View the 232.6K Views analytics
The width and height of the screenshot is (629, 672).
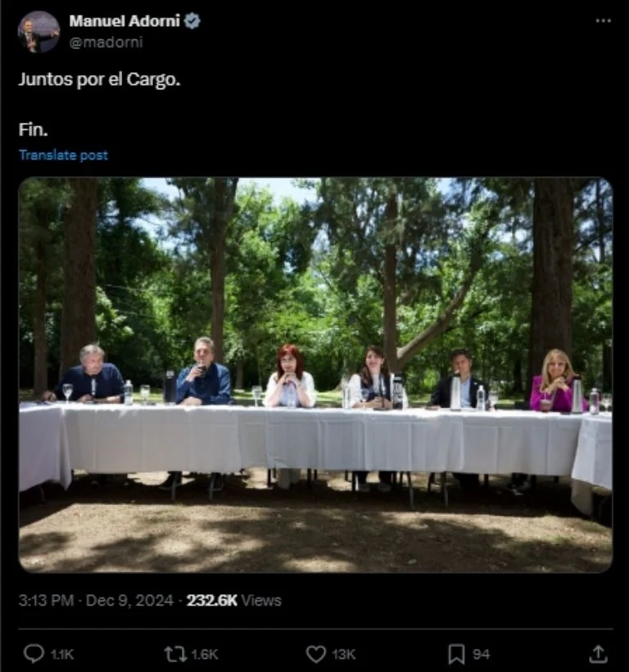[233, 600]
